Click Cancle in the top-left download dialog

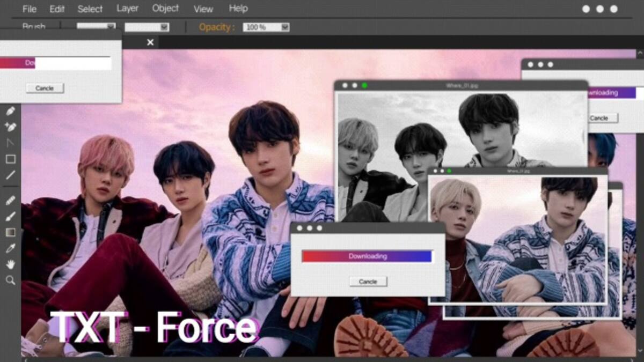[x=45, y=88]
